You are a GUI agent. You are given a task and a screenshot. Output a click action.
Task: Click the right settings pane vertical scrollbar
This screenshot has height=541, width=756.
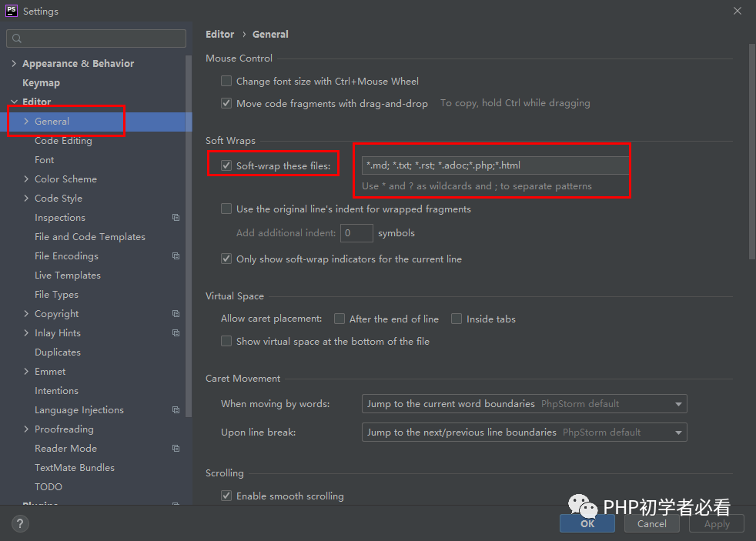click(751, 152)
